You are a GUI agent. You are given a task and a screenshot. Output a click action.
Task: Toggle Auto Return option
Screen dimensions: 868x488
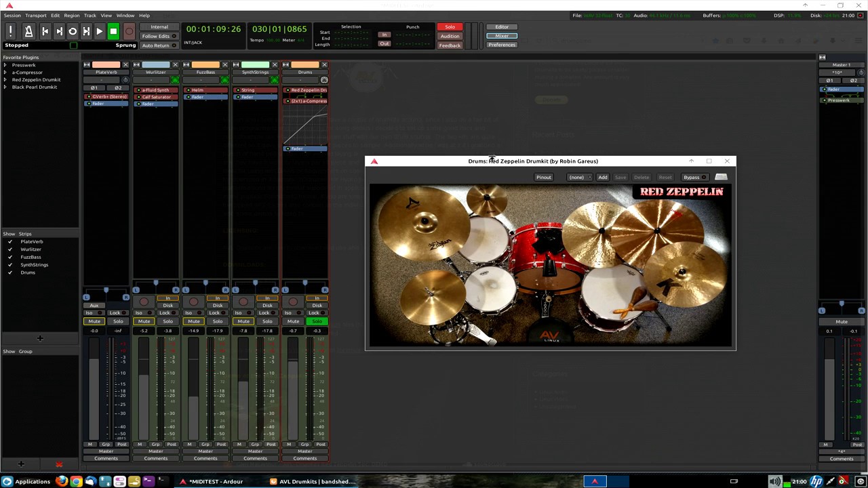pyautogui.click(x=159, y=45)
